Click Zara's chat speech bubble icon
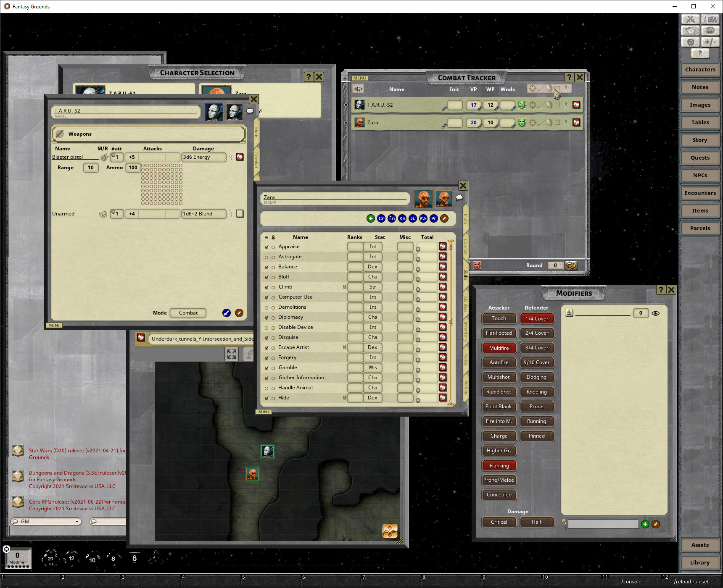Viewport: 723px width, 588px height. pos(459,197)
